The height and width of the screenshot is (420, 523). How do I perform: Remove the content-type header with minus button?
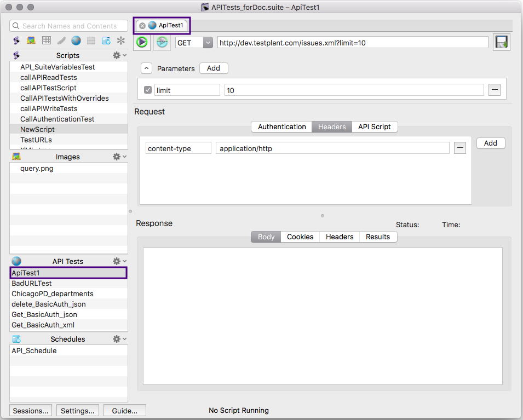click(460, 148)
